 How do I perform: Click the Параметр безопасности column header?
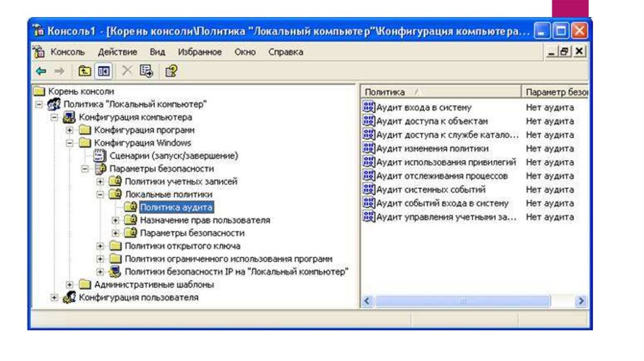click(555, 92)
